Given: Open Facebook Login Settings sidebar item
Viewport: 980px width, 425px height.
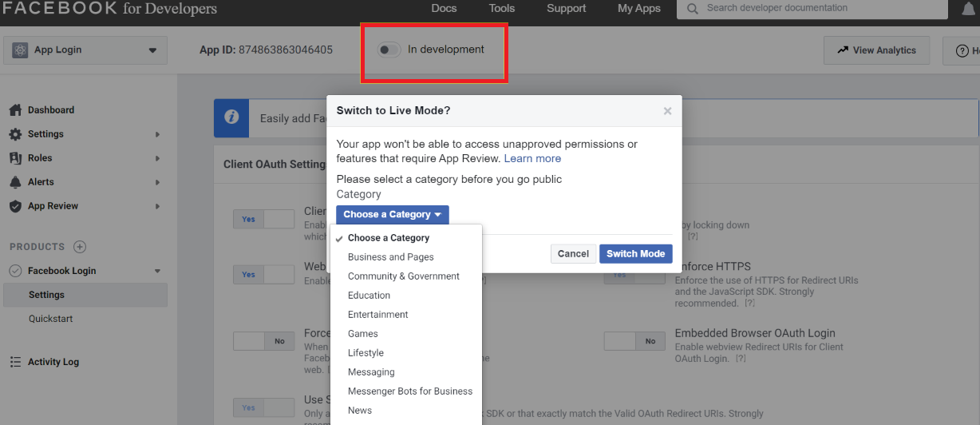Looking at the screenshot, I should coord(84,295).
